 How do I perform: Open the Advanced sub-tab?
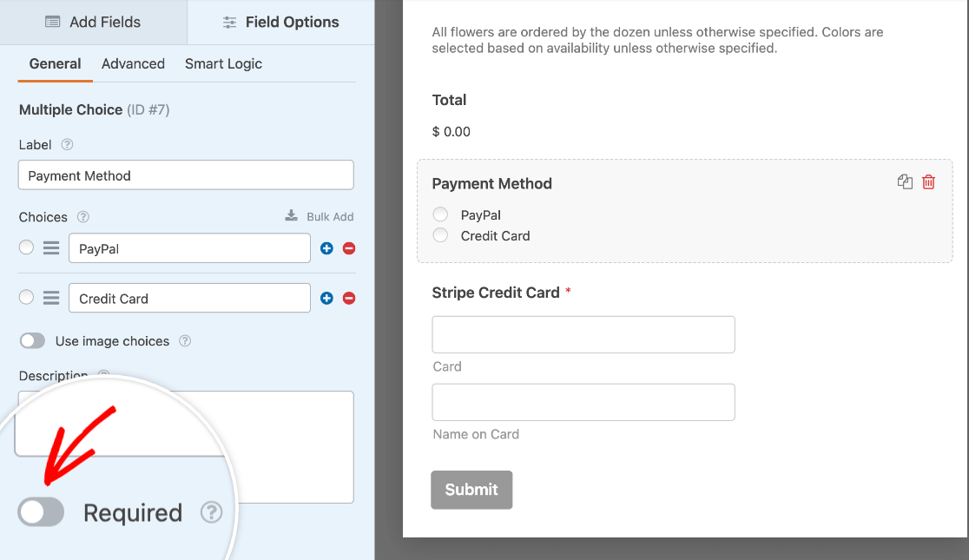pos(133,63)
